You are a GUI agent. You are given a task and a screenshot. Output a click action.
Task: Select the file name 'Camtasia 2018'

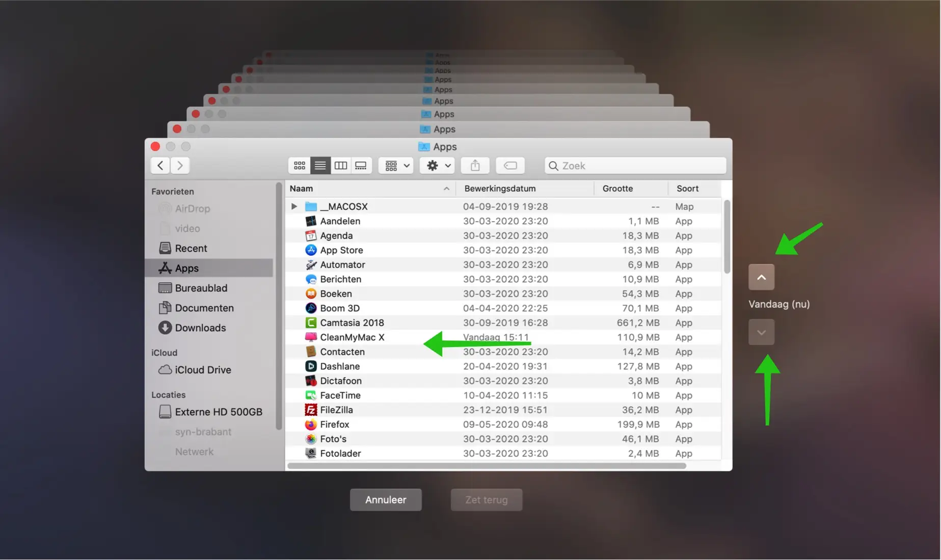(352, 323)
